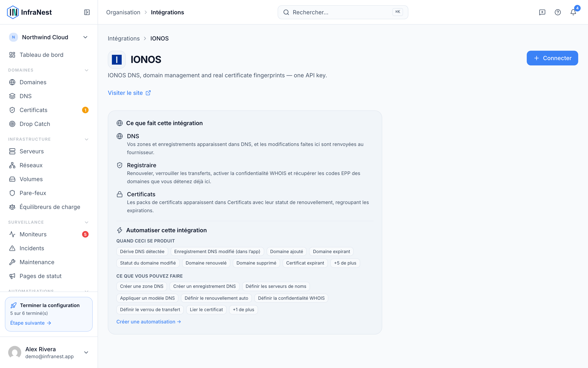Click Étape suivante in the setup card
This screenshot has width=588, height=368.
[x=31, y=323]
